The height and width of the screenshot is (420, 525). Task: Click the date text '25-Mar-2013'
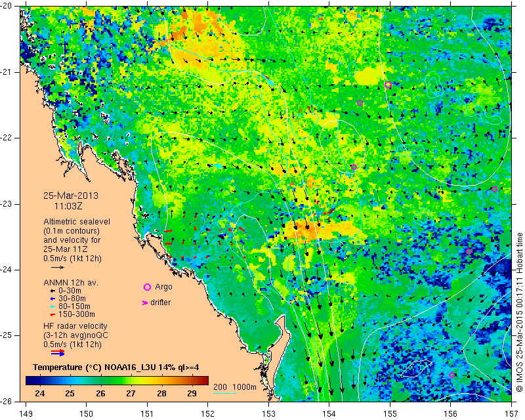pyautogui.click(x=71, y=196)
